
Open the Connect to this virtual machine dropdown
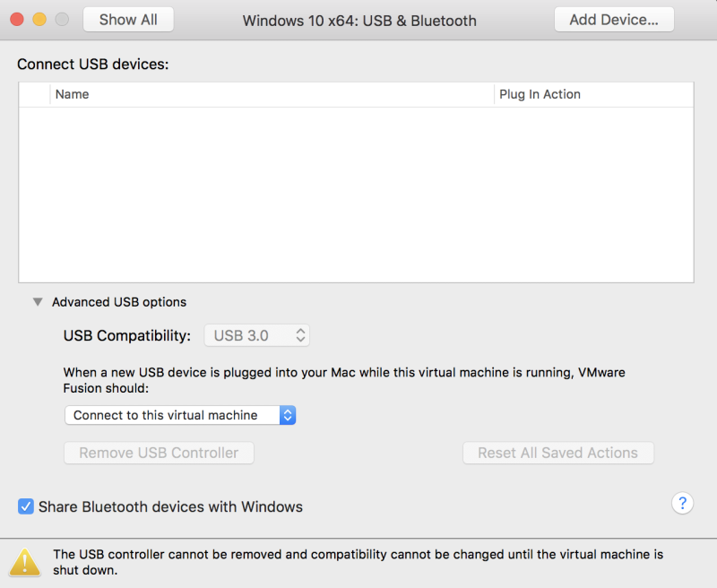(x=180, y=415)
